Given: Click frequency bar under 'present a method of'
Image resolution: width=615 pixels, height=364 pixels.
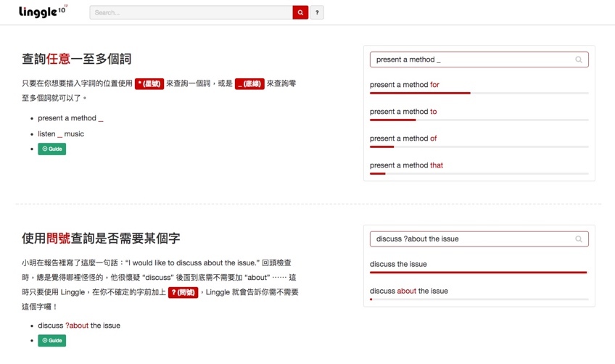Looking at the screenshot, I should coord(479,146).
